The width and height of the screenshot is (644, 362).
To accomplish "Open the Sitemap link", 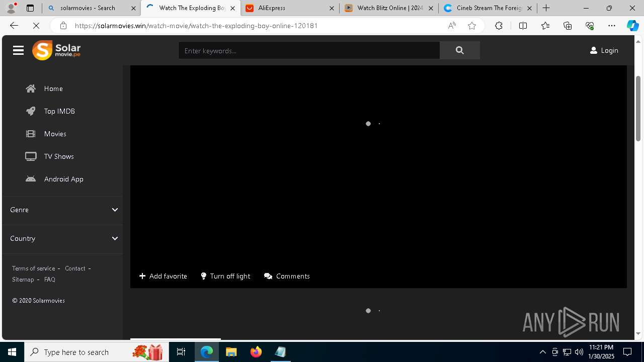I will point(23,280).
